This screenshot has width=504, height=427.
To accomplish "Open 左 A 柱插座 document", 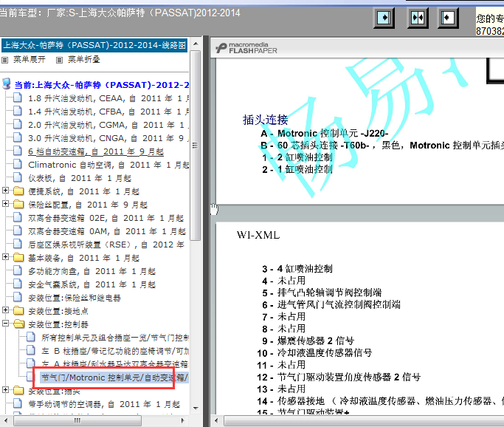I will pyautogui.click(x=115, y=364).
